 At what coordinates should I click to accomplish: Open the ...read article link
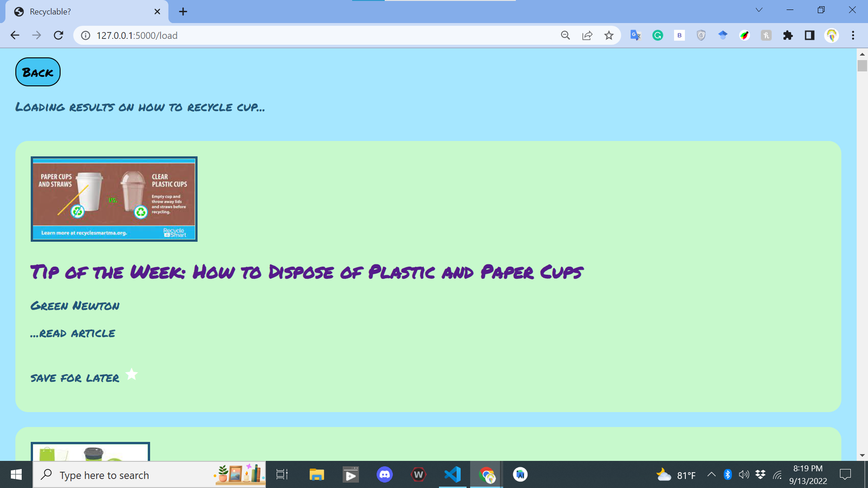pos(73,333)
